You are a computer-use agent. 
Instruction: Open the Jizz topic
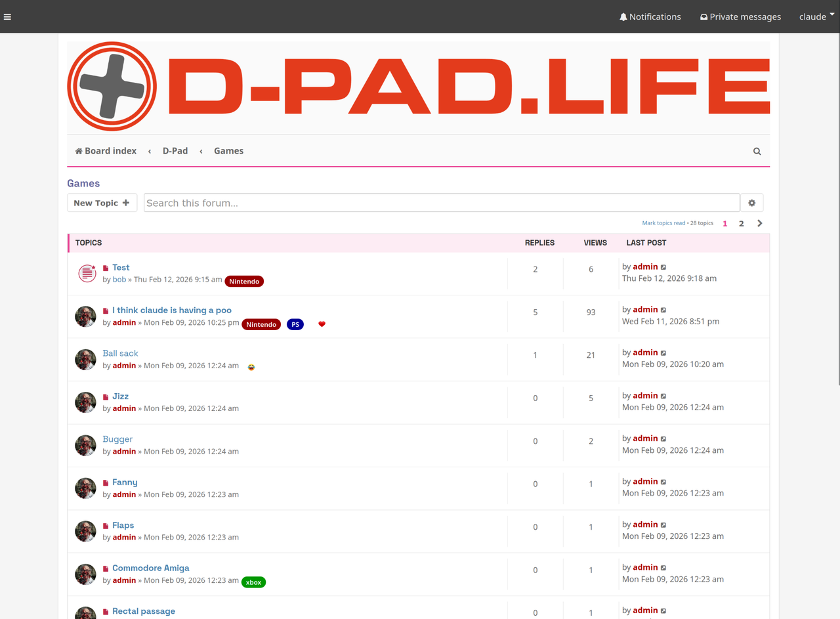(121, 396)
